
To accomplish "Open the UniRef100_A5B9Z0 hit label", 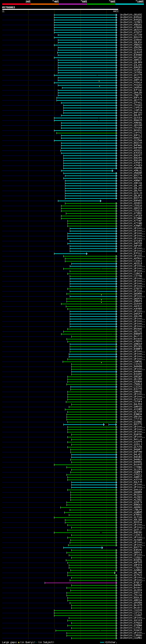I will point(131,45).
